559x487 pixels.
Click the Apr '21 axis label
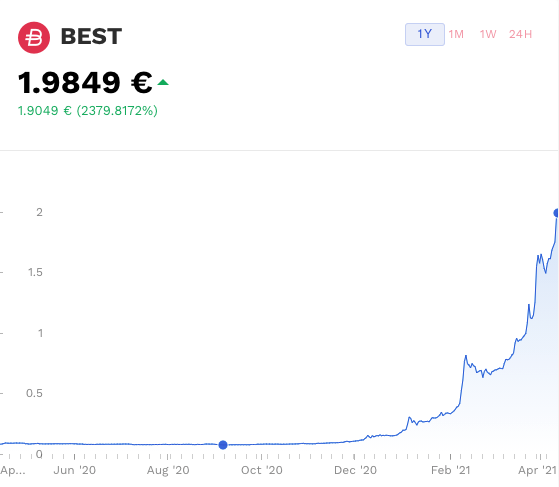(537, 470)
